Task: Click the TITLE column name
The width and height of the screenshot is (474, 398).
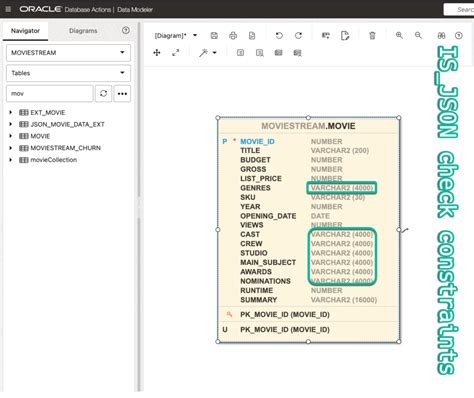Action: 250,151
